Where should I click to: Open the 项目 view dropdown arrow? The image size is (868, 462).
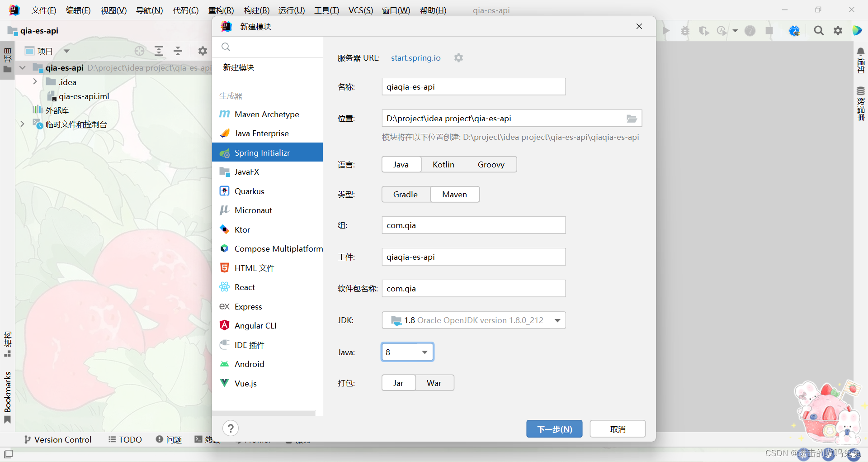[x=66, y=51]
